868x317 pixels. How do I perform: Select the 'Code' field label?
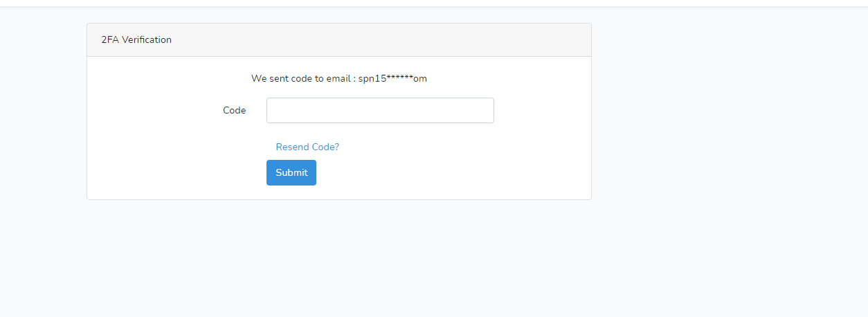pyautogui.click(x=234, y=110)
